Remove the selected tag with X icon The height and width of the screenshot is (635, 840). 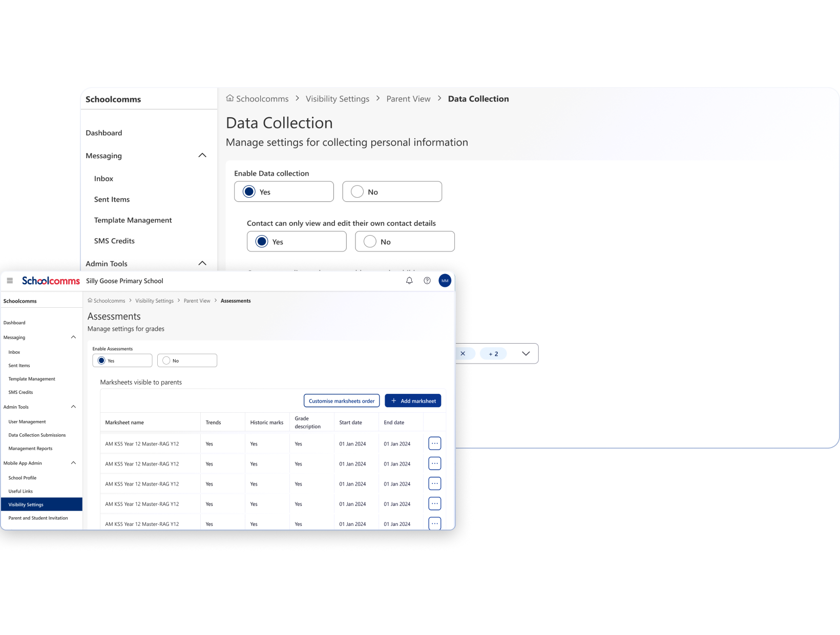[x=463, y=353]
